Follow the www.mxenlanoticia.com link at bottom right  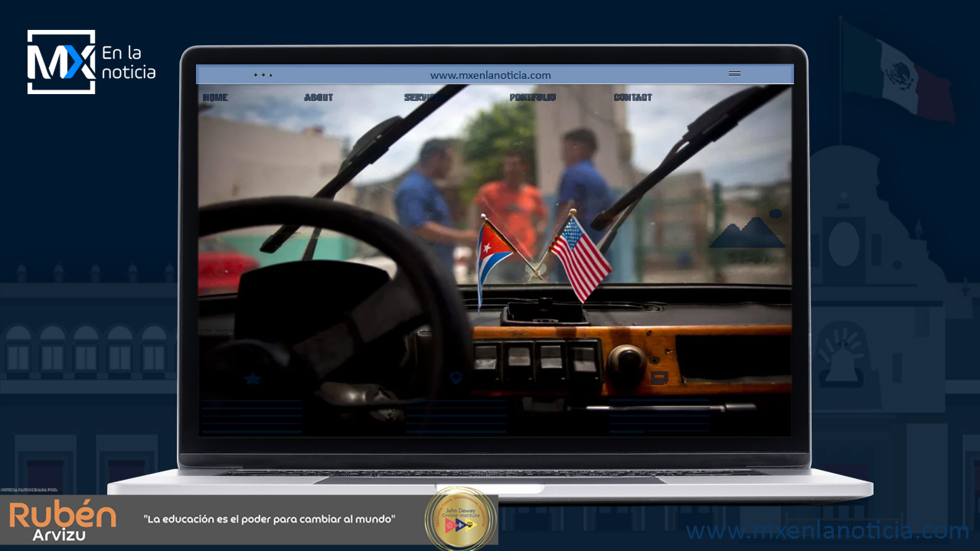tap(828, 531)
